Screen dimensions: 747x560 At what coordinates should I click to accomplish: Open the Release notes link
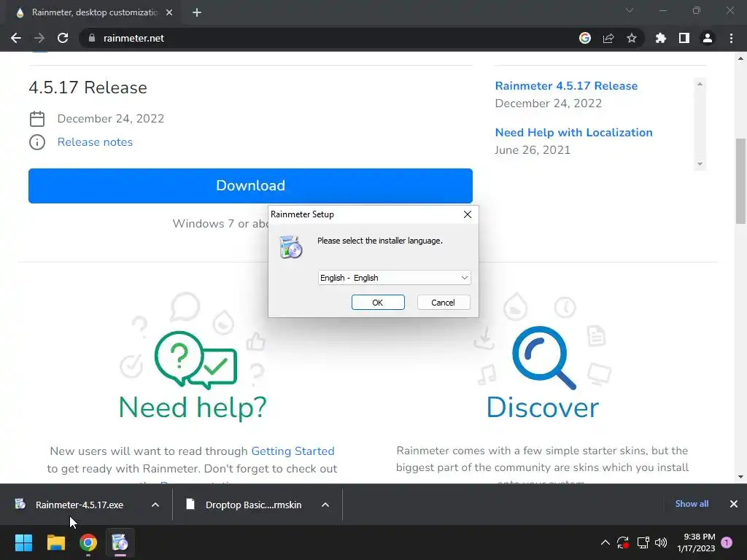(95, 142)
